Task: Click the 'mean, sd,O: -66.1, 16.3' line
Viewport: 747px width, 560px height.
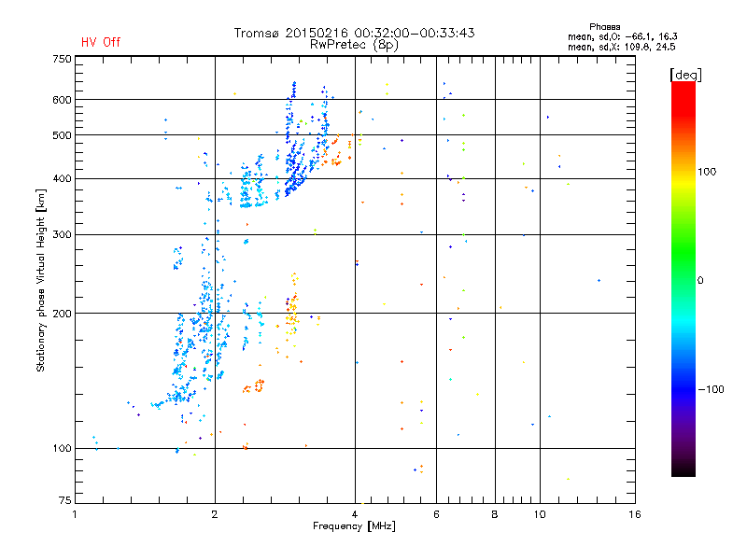Action: point(622,36)
